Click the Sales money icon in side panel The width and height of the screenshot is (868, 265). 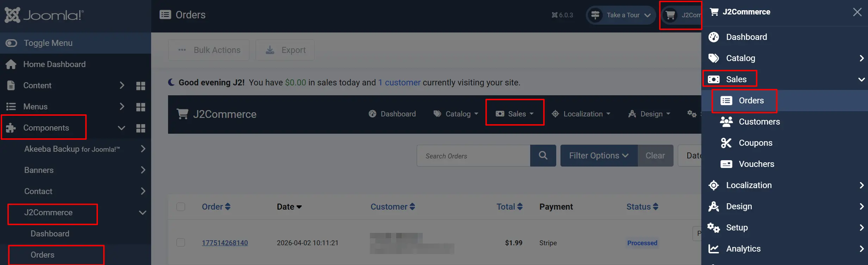714,79
